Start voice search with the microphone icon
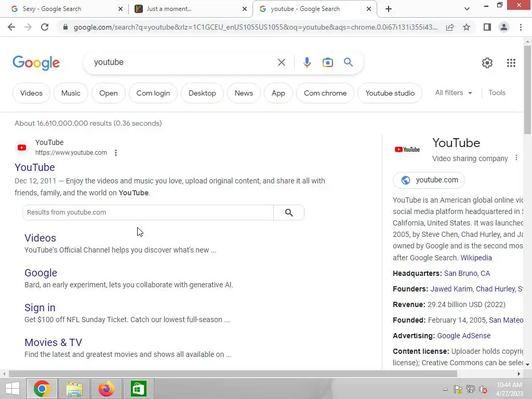Screen dimensions: 532x399 pos(307,62)
